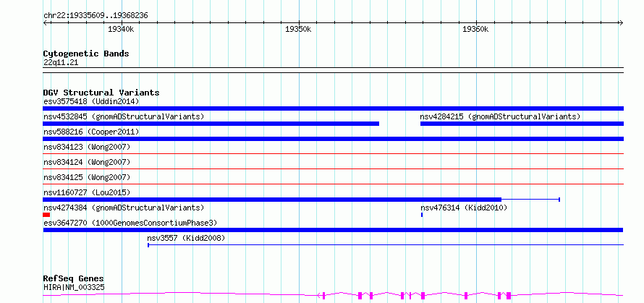The width and height of the screenshot is (644, 303).
Task: Open the Cytogenetic Bands track title
Action: [86, 54]
